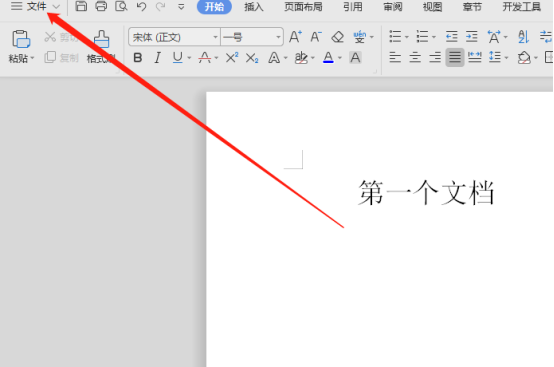The width and height of the screenshot is (554, 367).
Task: Apply paragraph shading paint bucket
Action: [524, 58]
